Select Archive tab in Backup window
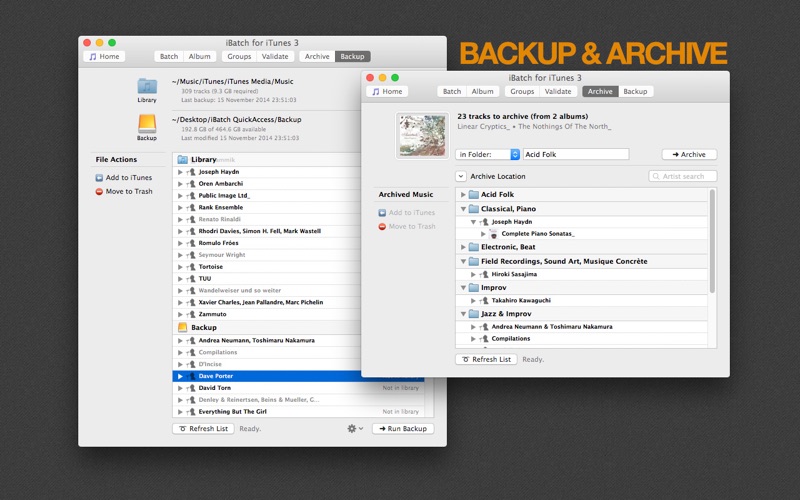 [317, 57]
